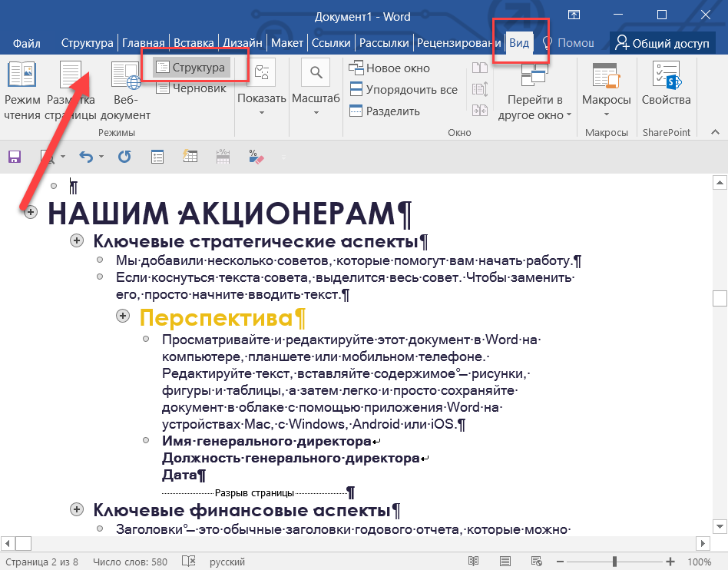Click reset window position icon
Image resolution: width=728 pixels, height=570 pixels.
(480, 110)
